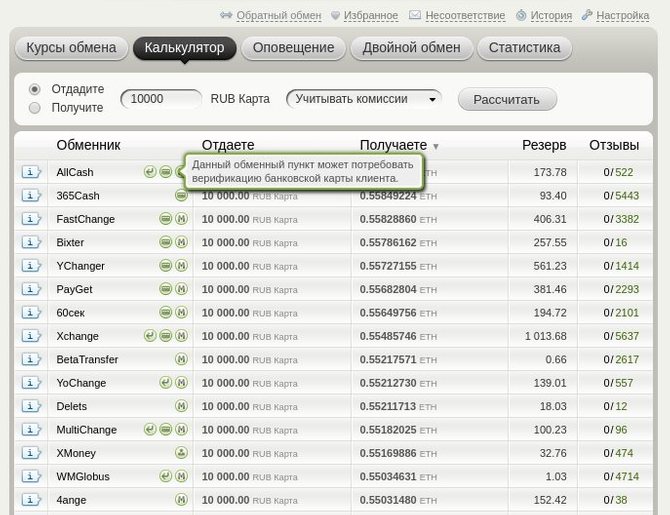Open info icon for WMGlobus row
The width and height of the screenshot is (670, 515).
point(31,476)
